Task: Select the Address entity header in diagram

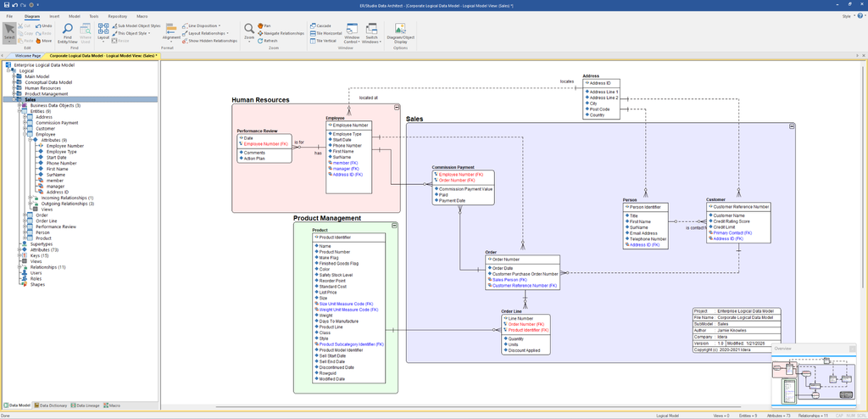Action: coord(591,76)
